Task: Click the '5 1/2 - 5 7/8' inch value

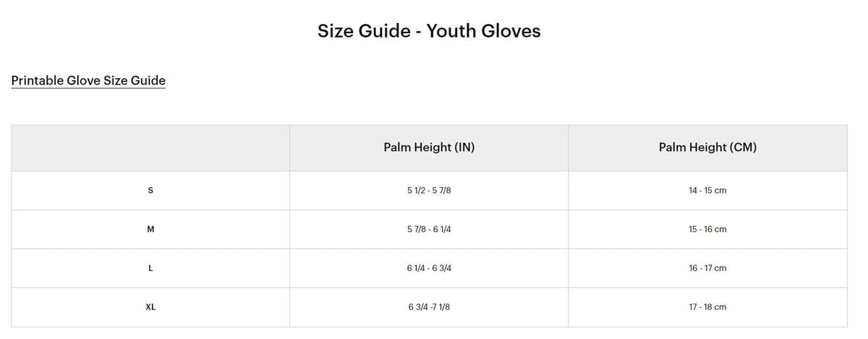Action: pos(429,190)
